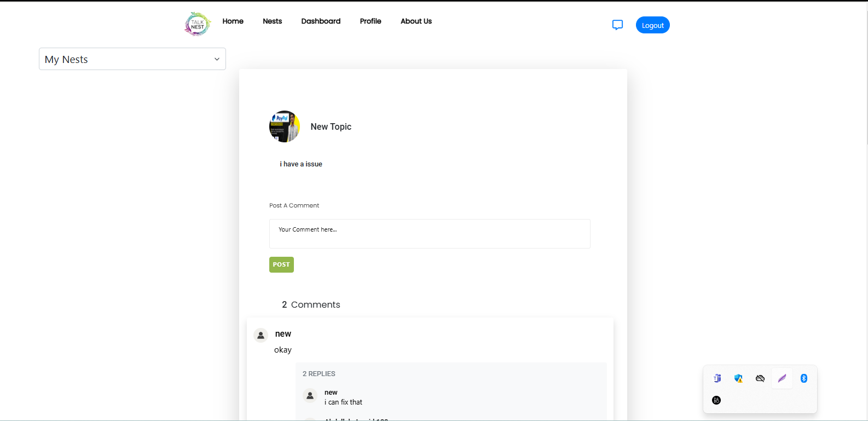The image size is (868, 421).
Task: Click the green POST button
Action: tap(281, 264)
